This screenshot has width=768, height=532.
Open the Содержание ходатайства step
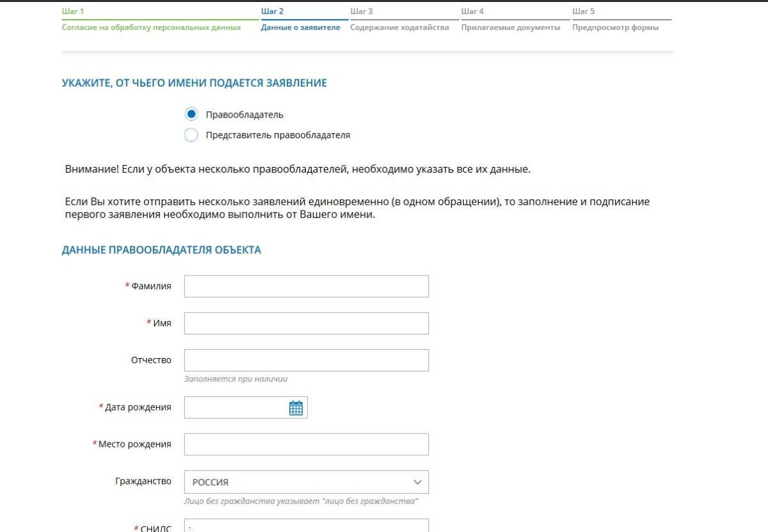pos(399,27)
